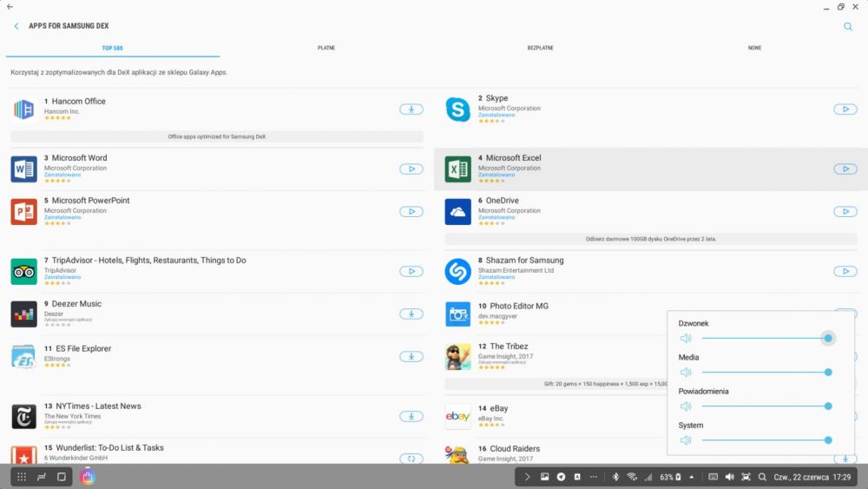This screenshot has width=868, height=489.
Task: Open the date and time in the taskbar
Action: [812, 477]
